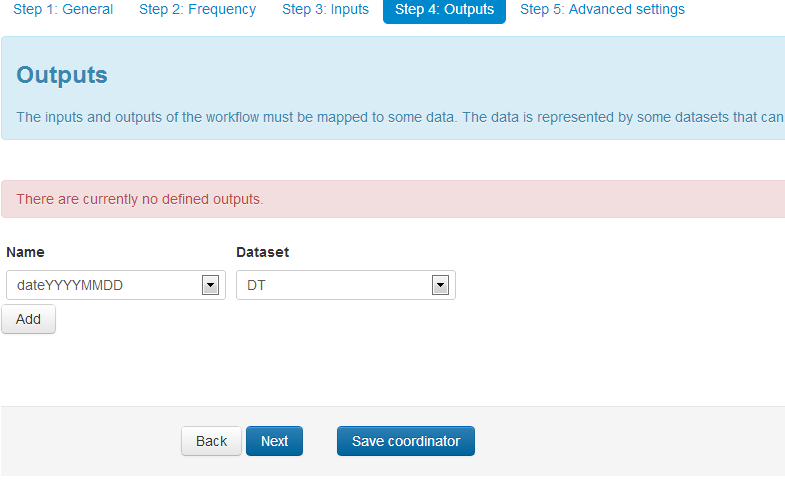The height and width of the screenshot is (483, 785).
Task: Proceed using the Next button
Action: 274,441
